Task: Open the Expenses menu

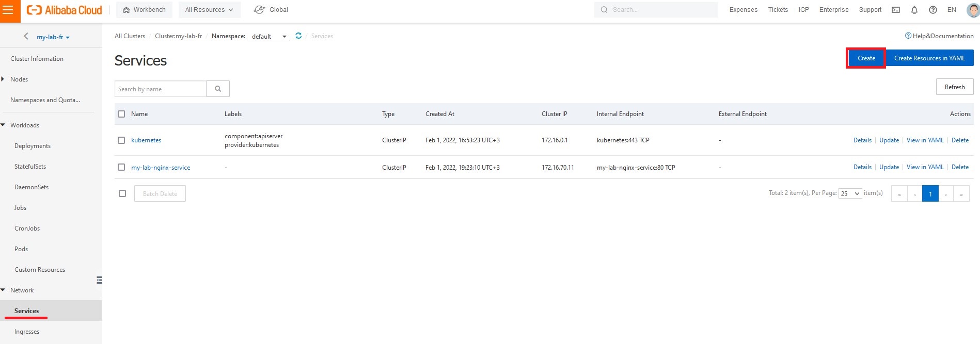Action: 744,10
